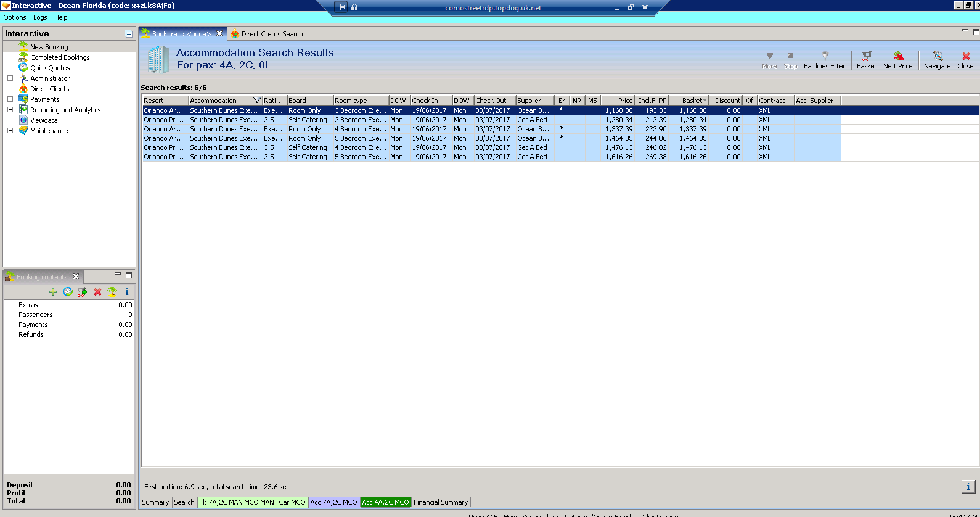Open Quick Quotes in sidebar
This screenshot has width=980, height=517.
(50, 68)
